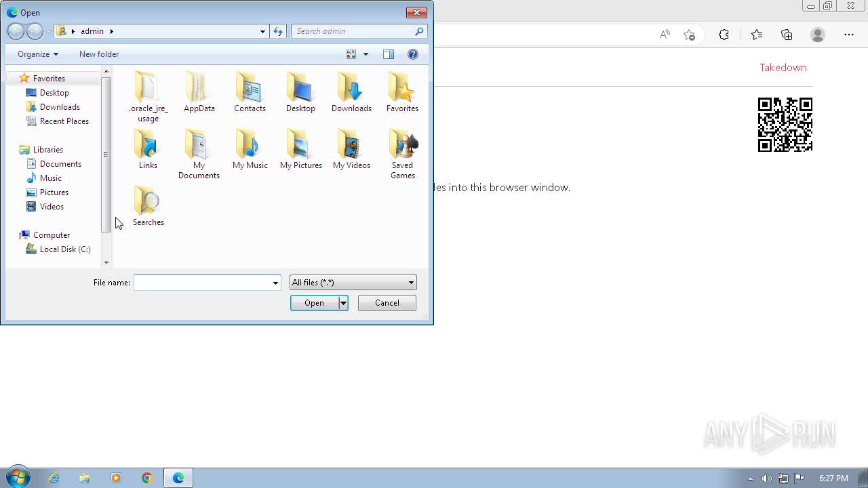Select the My Documents folder

coord(199,154)
